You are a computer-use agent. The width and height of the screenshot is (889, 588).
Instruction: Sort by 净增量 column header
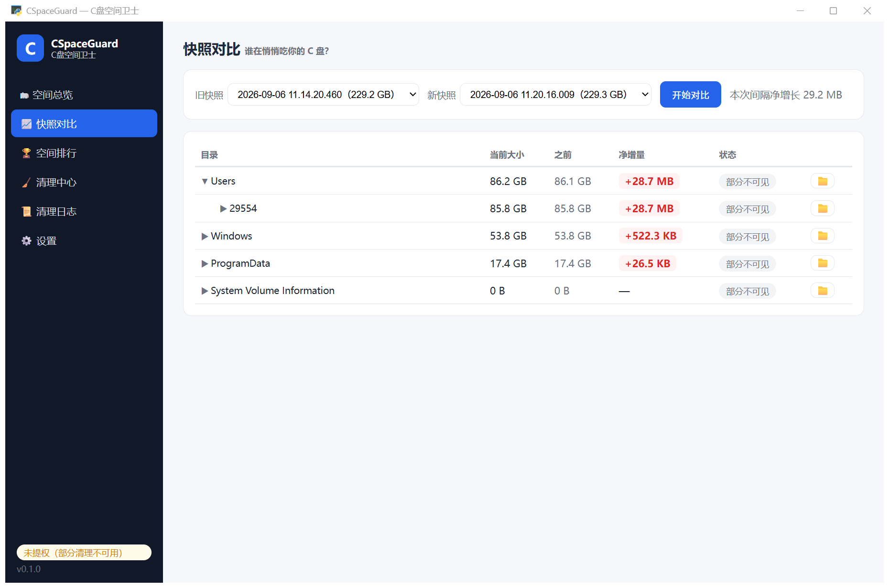click(x=631, y=155)
